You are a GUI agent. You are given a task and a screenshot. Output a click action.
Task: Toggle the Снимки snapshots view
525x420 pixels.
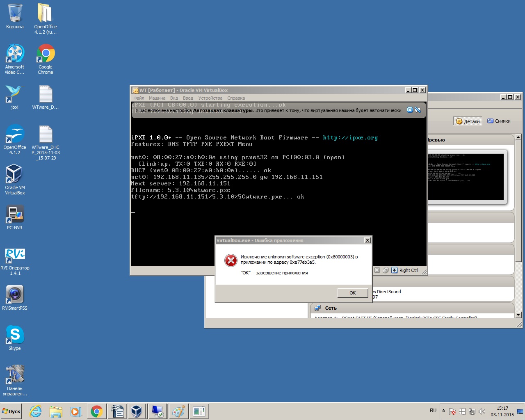pyautogui.click(x=499, y=121)
